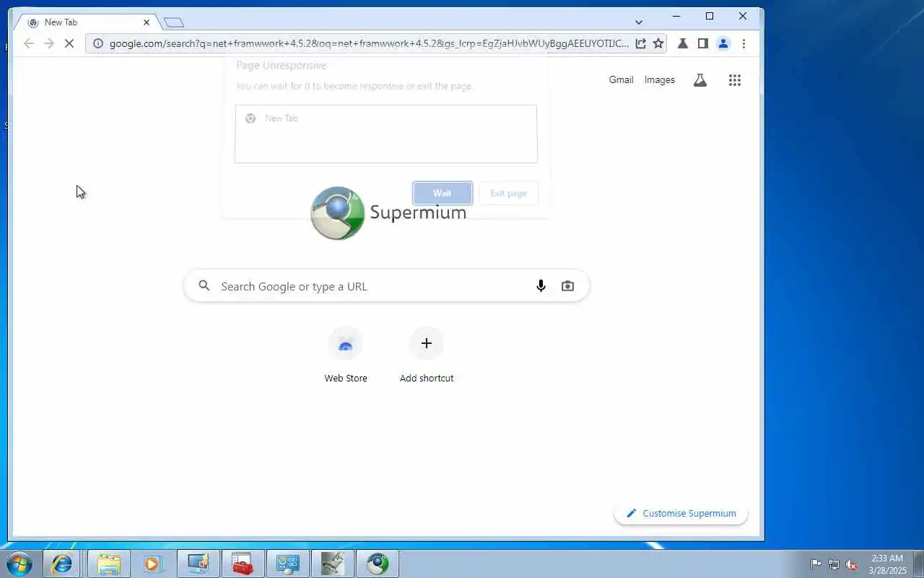
Task: Open a new tab with the tab-strip button
Action: coord(173,22)
